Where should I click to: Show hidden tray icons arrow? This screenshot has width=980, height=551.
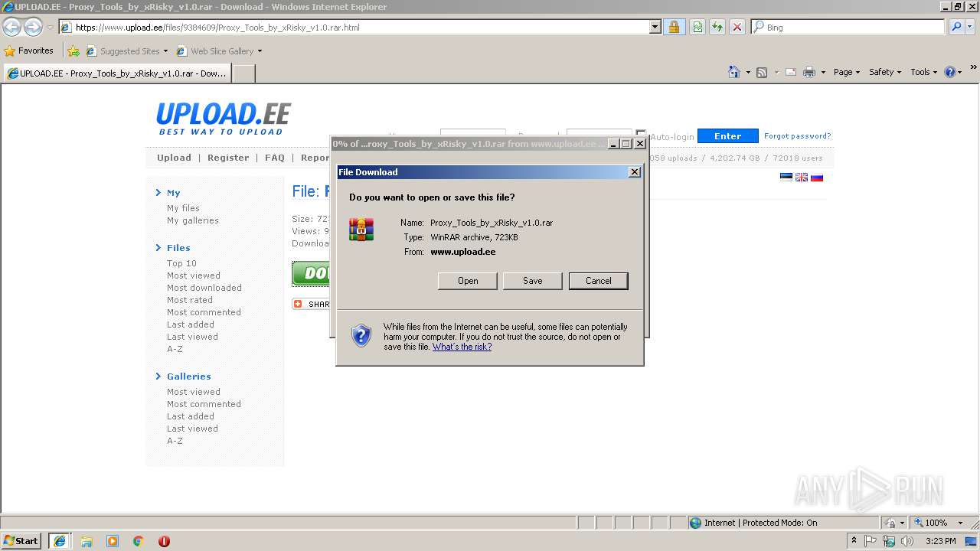pyautogui.click(x=854, y=541)
